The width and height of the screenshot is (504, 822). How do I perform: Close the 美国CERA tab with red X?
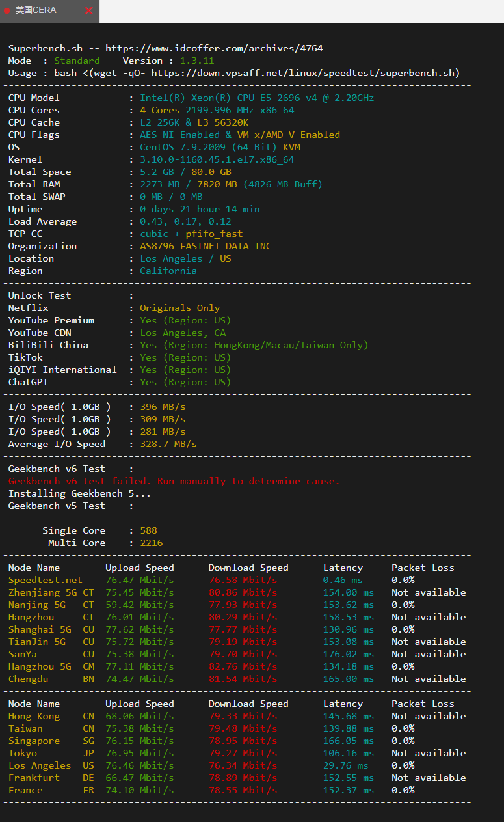click(89, 10)
